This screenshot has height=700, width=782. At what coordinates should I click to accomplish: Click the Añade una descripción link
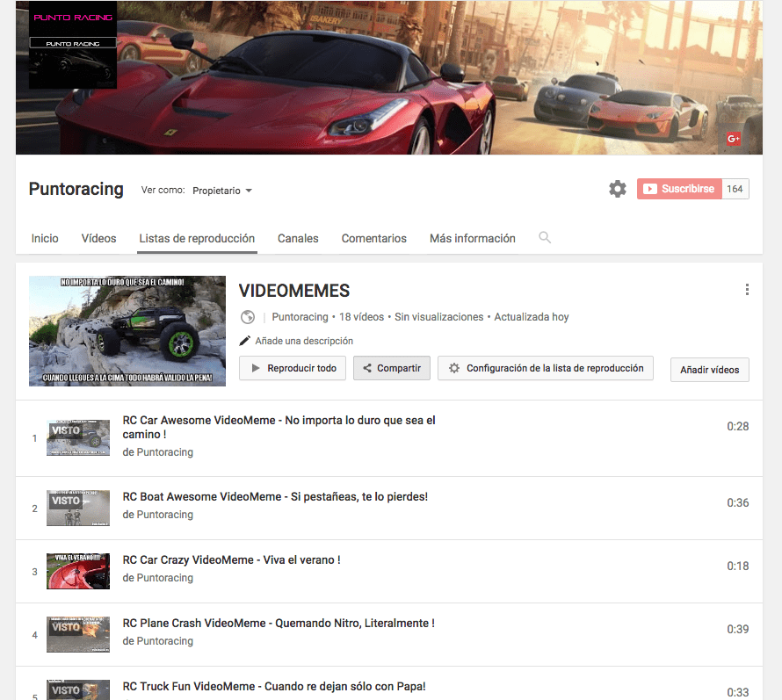pyautogui.click(x=304, y=341)
